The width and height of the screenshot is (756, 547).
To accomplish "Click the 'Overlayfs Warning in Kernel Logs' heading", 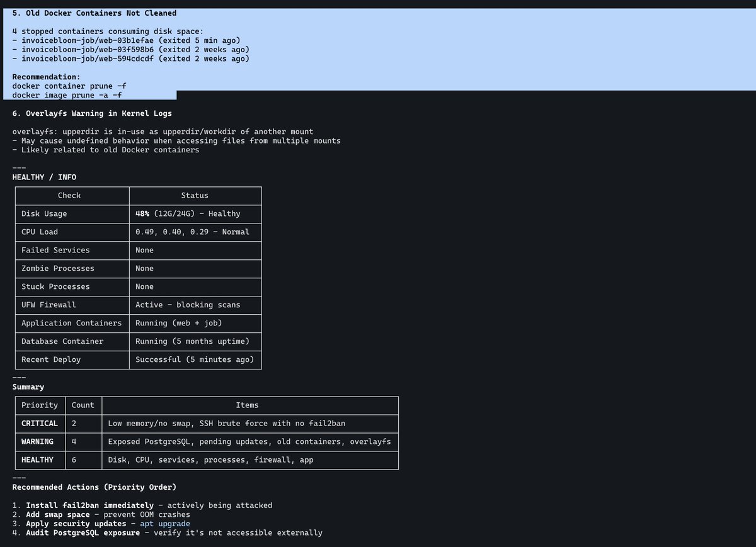I will coord(91,113).
